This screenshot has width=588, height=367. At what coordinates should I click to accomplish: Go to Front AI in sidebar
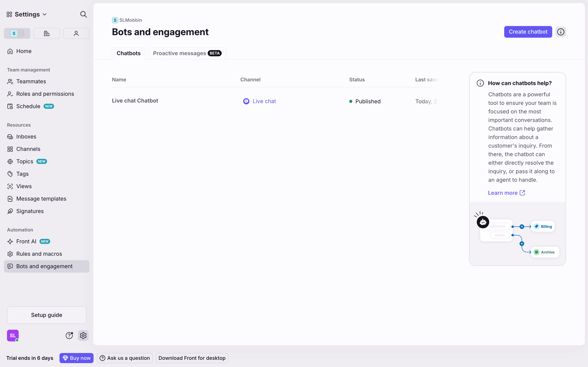tap(26, 241)
